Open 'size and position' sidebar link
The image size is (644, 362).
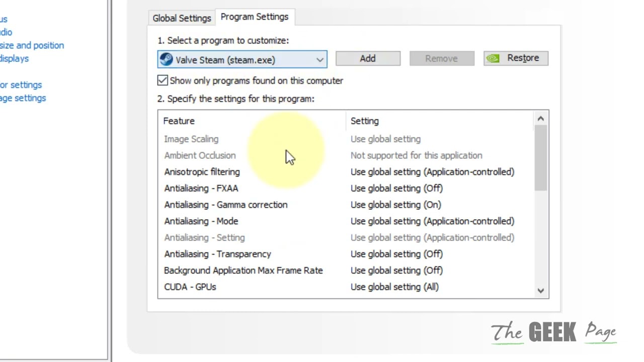(32, 45)
